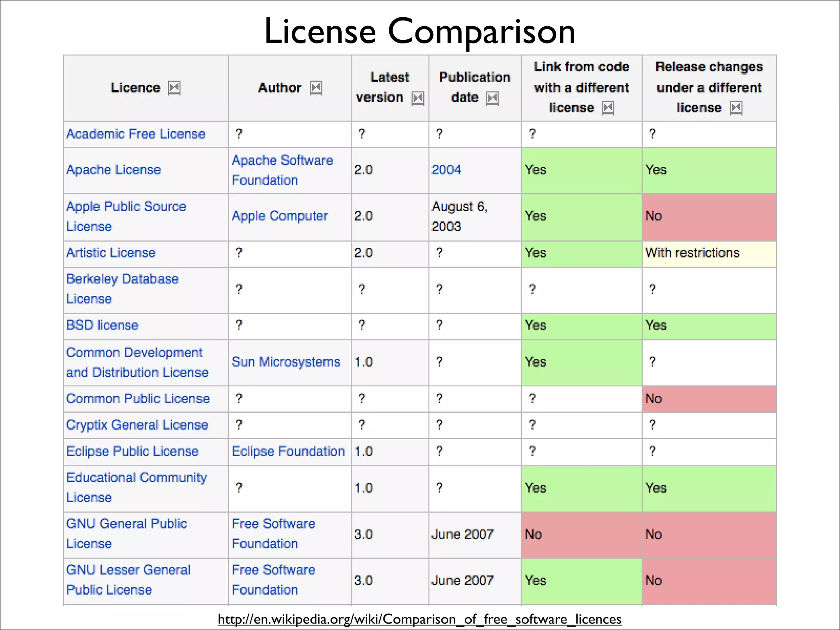Open the BSD license link
This screenshot has width=840, height=630.
(x=103, y=325)
